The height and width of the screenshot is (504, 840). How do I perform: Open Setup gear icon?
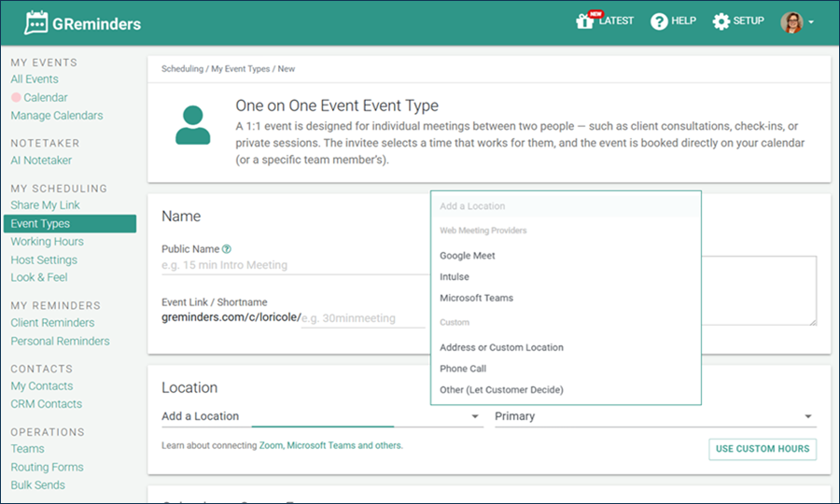(721, 21)
